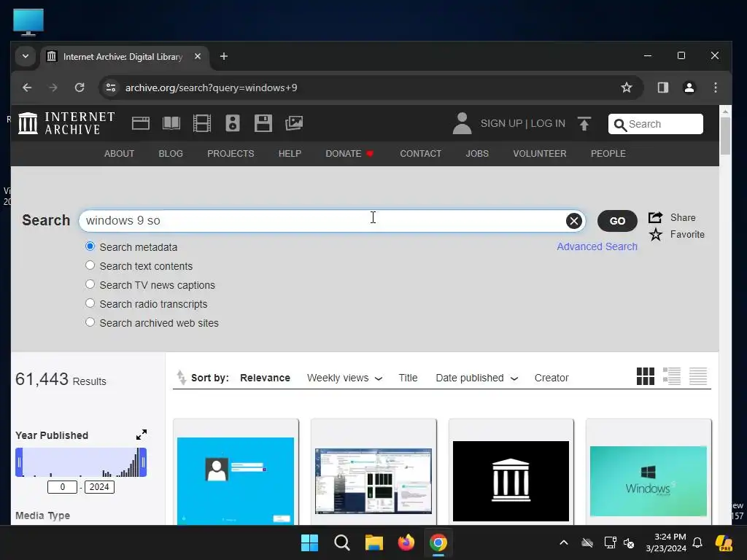
Task: Click the year histogram right handle
Action: click(x=144, y=462)
